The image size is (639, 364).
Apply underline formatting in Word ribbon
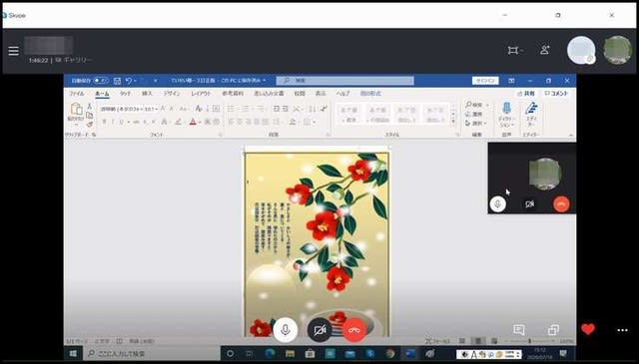(x=121, y=122)
